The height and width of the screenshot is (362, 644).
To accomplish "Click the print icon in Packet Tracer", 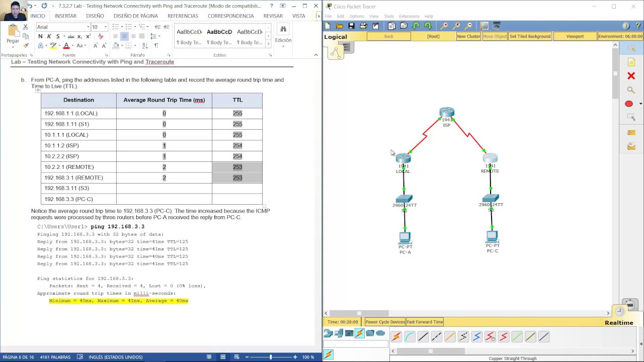I will pyautogui.click(x=363, y=26).
